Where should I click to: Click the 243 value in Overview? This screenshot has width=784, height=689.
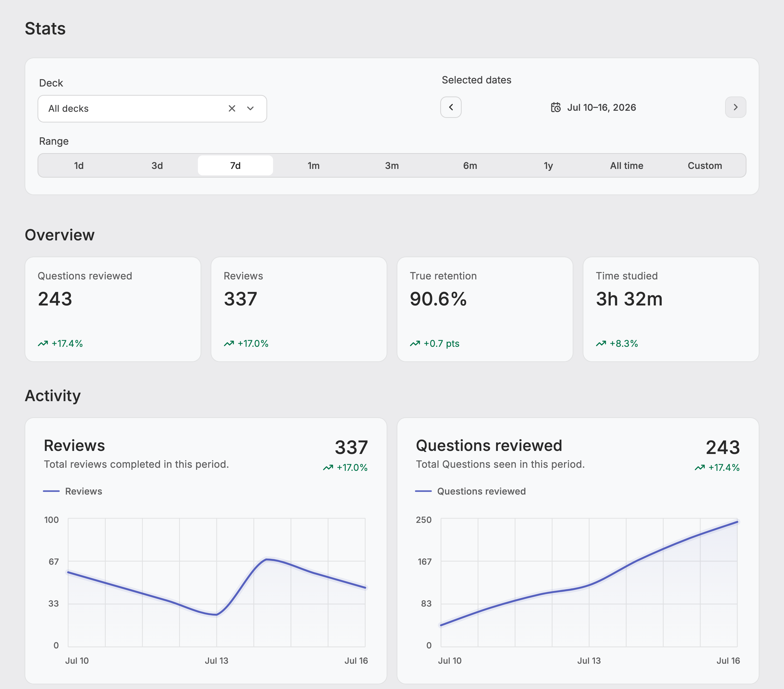[55, 299]
